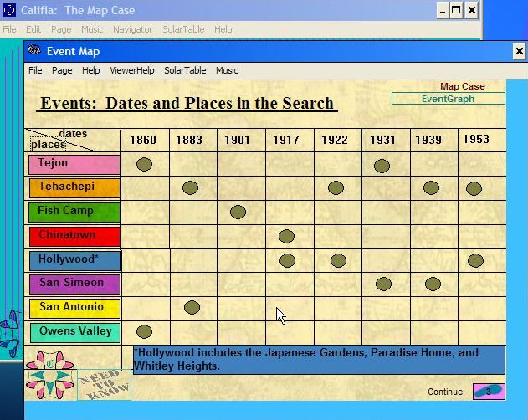Select the San Antonio 1883 event dot

(x=192, y=308)
